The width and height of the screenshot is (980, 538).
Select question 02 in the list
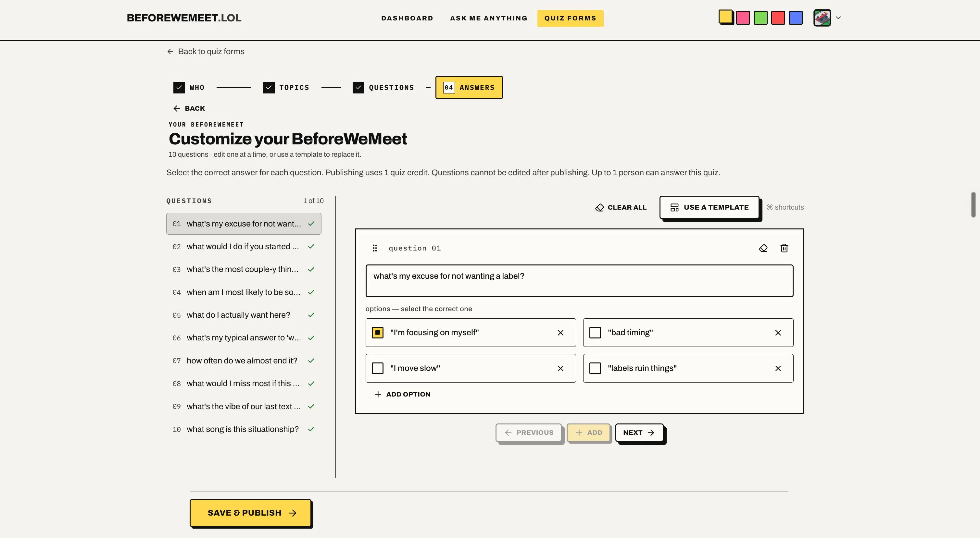point(244,247)
